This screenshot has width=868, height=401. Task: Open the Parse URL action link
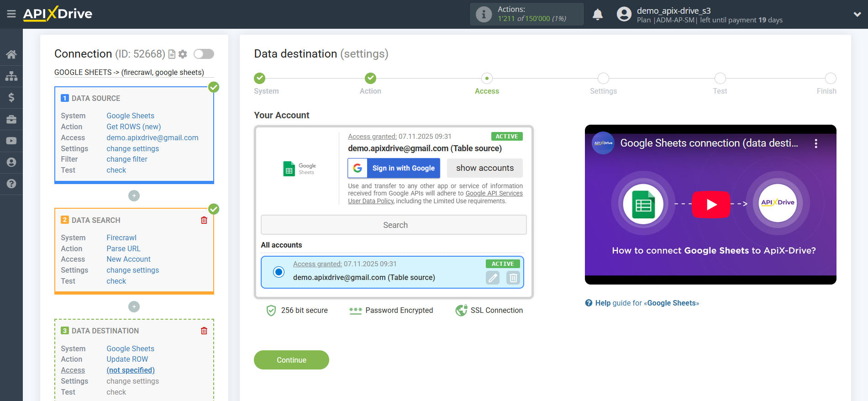click(x=124, y=248)
